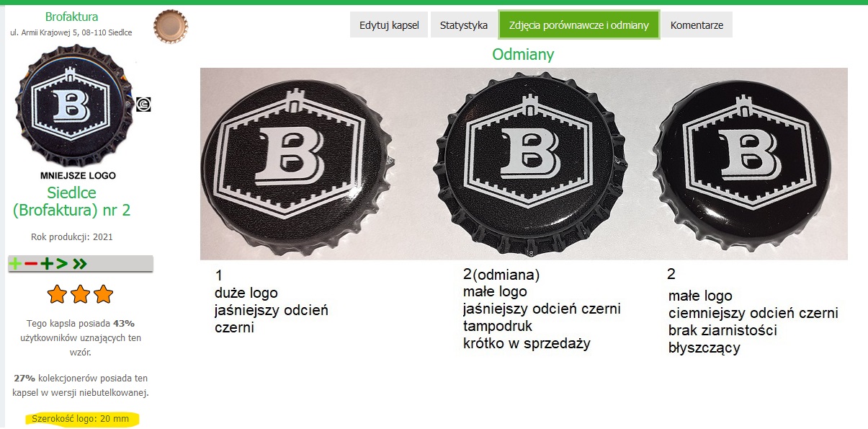Viewport: 868px width, 429px height.
Task: Click the Odmiany heading
Action: tap(523, 54)
